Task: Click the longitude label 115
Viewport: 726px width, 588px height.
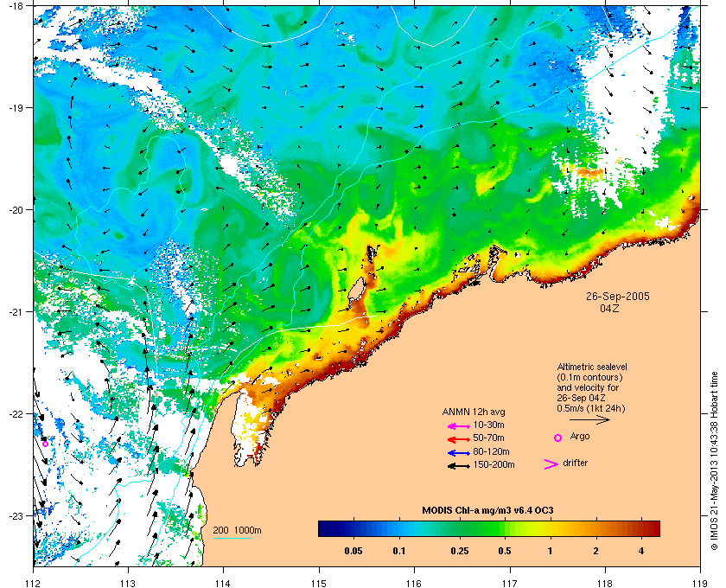Action: [319, 583]
